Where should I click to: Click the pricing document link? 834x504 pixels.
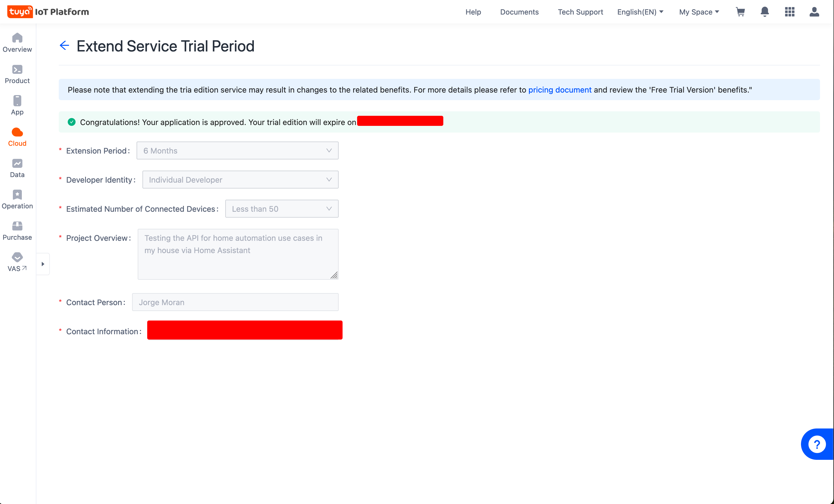[559, 89]
